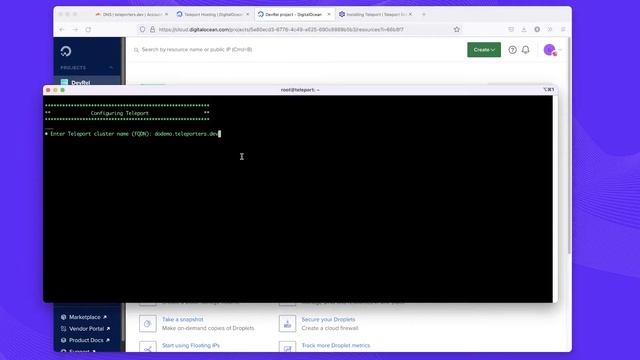Viewport: 640px width, 360px height.
Task: Click the Floating IPs icon tile
Action: 148,347
